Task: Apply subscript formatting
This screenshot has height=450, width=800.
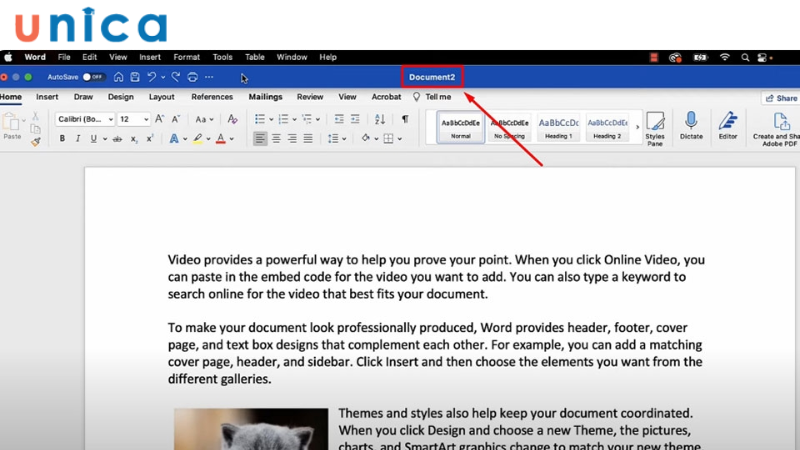Action: click(134, 139)
